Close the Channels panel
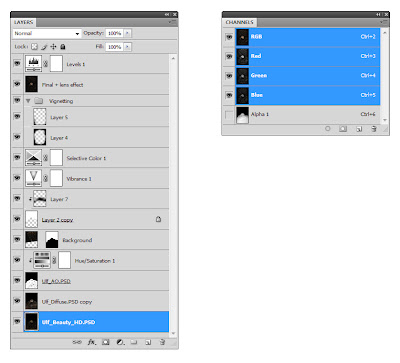Screen dimensions: 400x363 386,15
